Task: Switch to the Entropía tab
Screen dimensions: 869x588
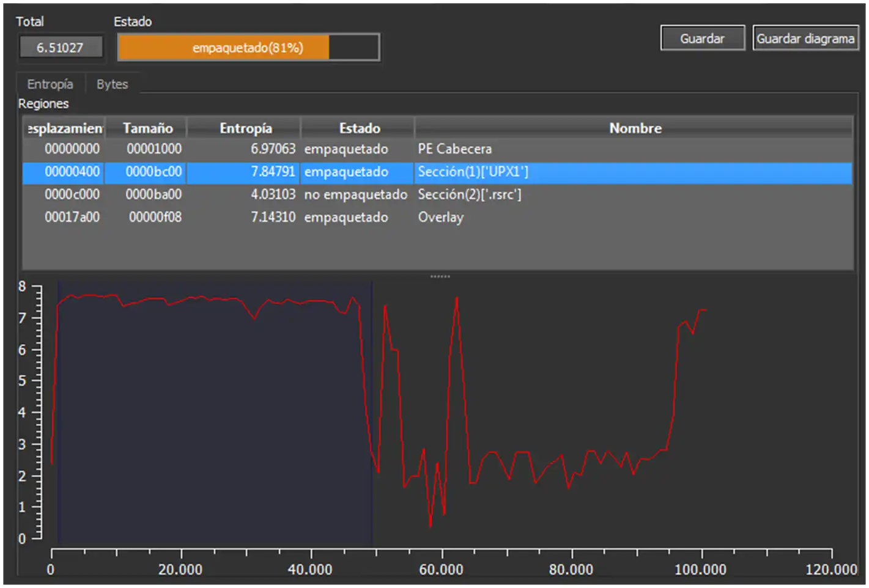Action: point(50,84)
